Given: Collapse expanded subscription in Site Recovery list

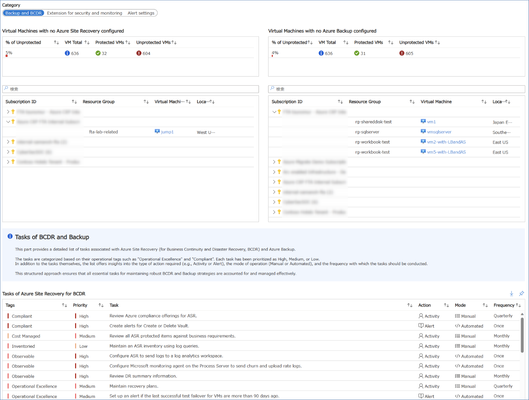Looking at the screenshot, I should point(8,122).
